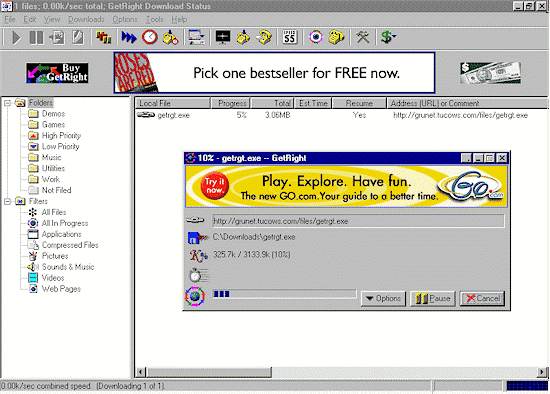Cancel the getrgt.exe download
The height and width of the screenshot is (394, 550).
click(x=482, y=299)
